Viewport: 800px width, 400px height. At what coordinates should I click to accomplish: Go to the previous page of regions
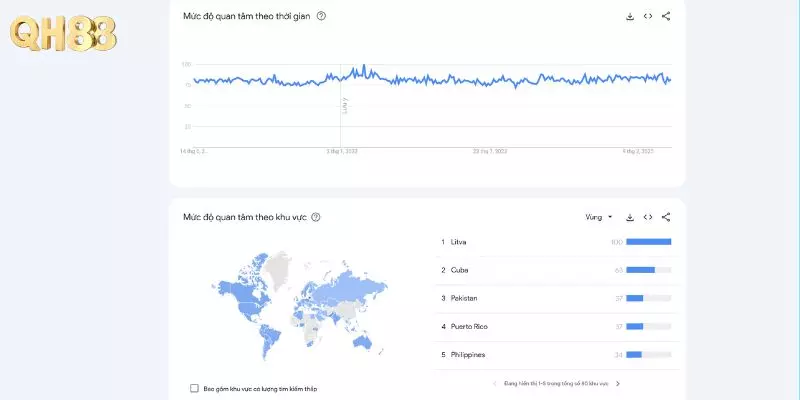click(494, 383)
